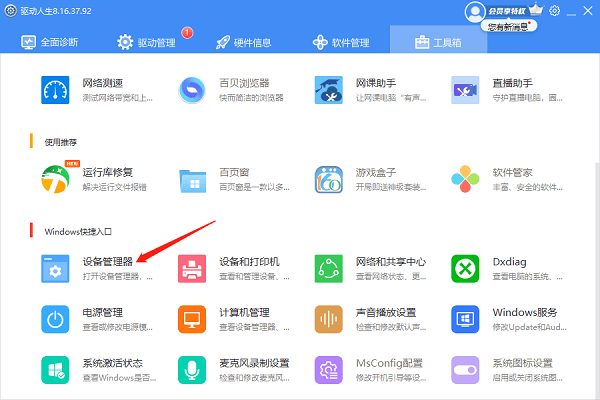Screen dimensions: 600x400
Task: Switch to the 硬件信息 tab
Action: coord(244,43)
